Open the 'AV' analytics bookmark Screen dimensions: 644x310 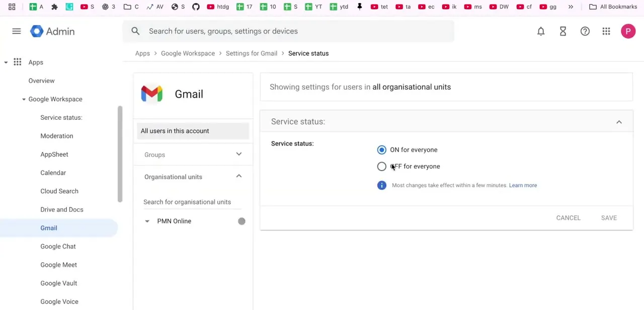click(x=155, y=7)
